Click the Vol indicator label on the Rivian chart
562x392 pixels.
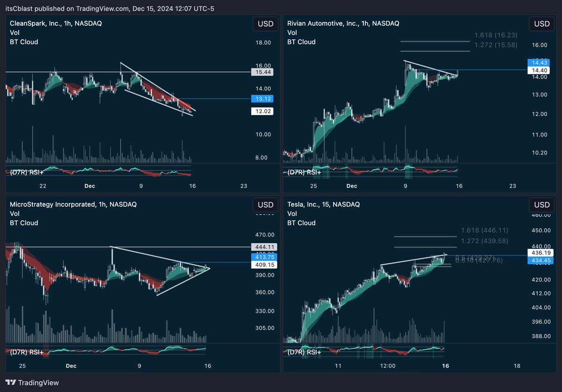292,32
